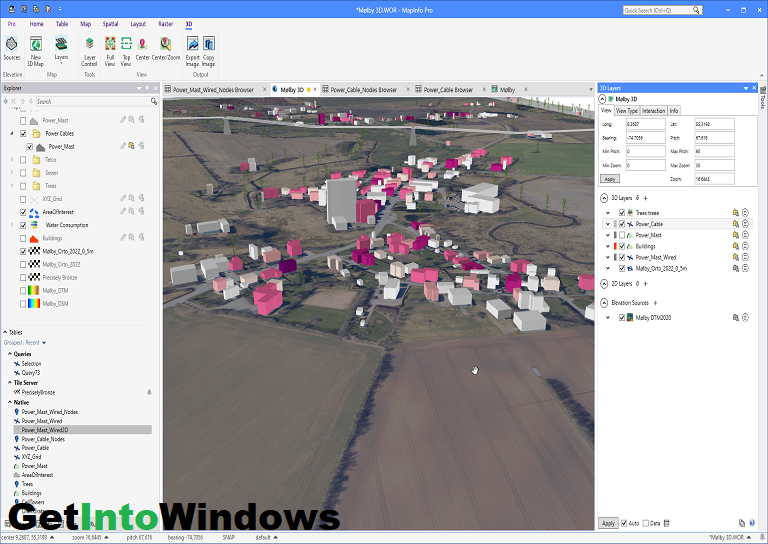The height and width of the screenshot is (544, 768).
Task: Click the gray color swatch of Power_Cable 3D layer
Action: click(615, 224)
